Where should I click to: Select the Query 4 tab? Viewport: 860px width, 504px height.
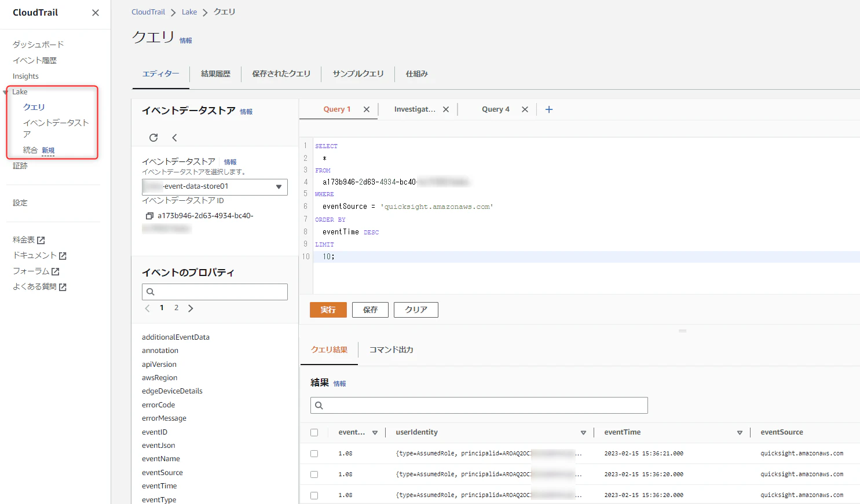[496, 109]
